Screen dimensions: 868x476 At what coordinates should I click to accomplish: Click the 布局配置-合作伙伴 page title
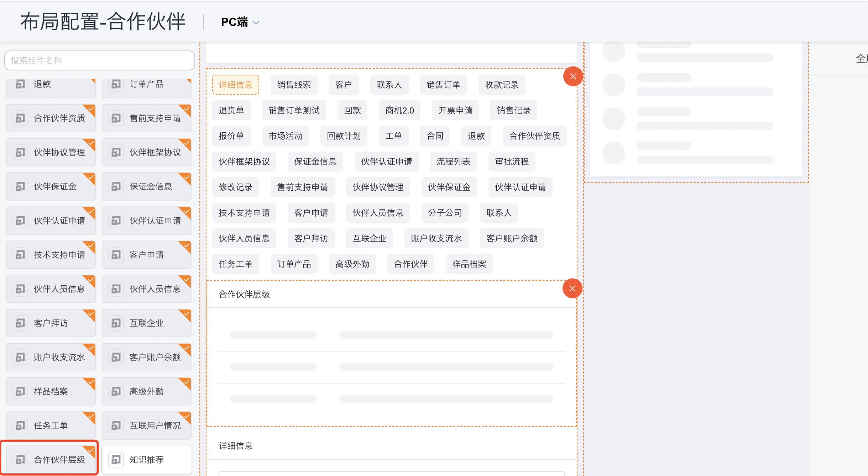click(103, 22)
